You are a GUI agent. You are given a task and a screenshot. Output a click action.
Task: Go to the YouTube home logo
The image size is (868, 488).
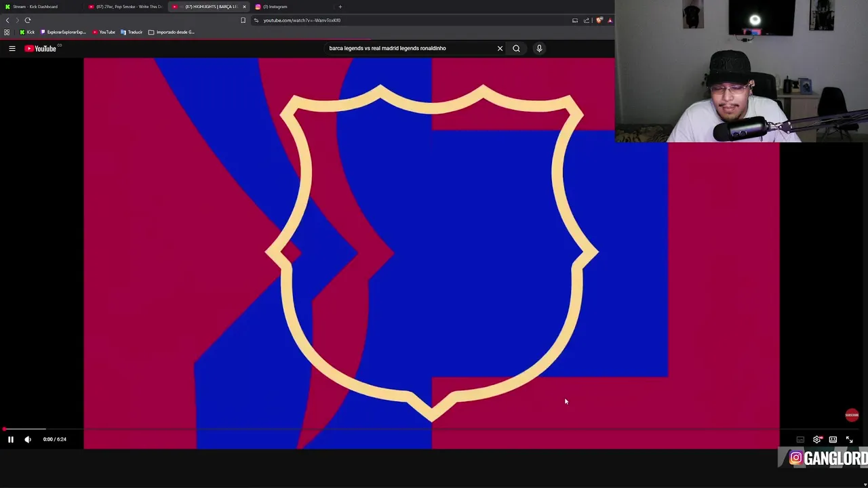(x=41, y=48)
